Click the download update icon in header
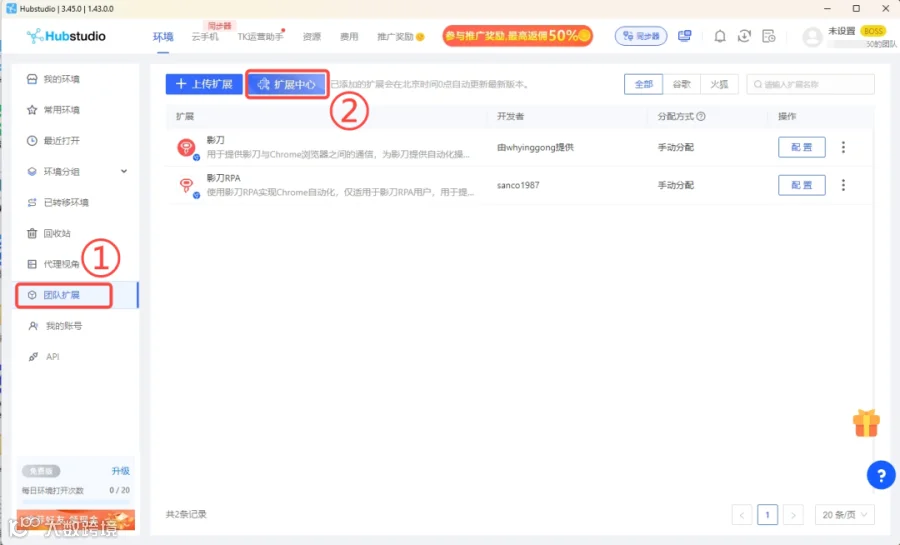Screen dimensions: 900x545 coord(744,36)
